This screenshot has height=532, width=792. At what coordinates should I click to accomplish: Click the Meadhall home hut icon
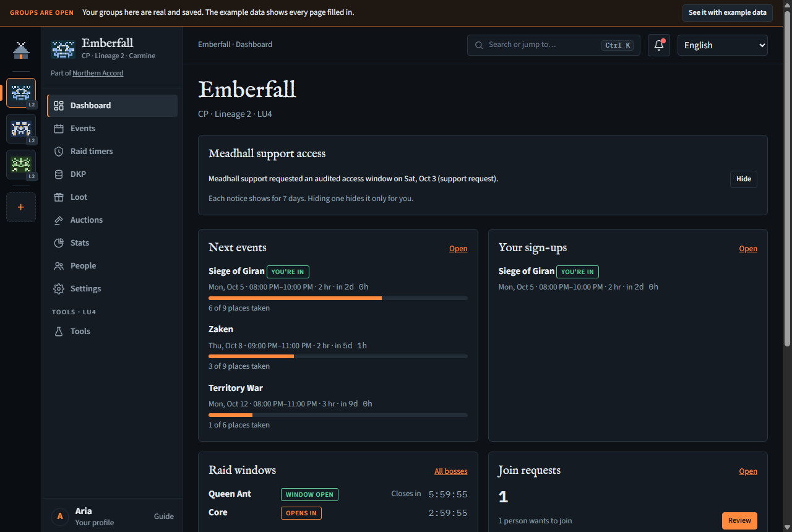[21, 51]
